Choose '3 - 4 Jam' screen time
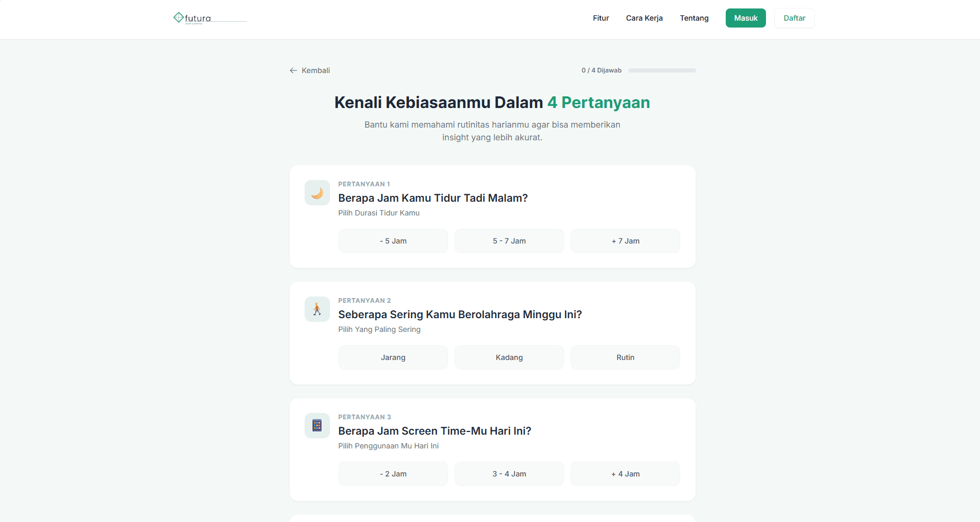This screenshot has height=522, width=980. point(509,474)
